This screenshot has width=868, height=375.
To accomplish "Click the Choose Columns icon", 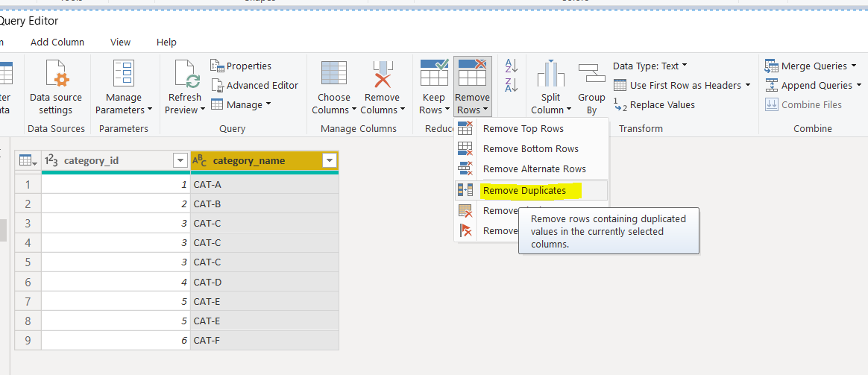I will (333, 75).
